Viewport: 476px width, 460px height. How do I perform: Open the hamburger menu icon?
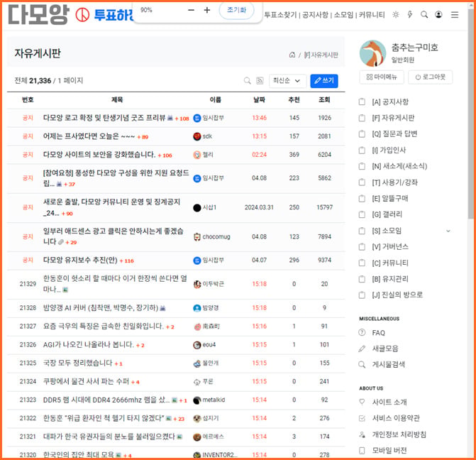click(455, 15)
